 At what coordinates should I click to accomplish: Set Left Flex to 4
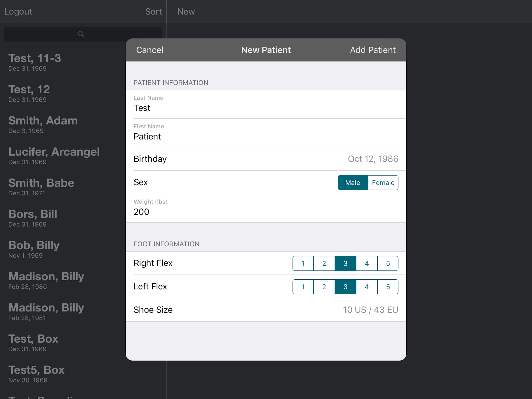pyautogui.click(x=367, y=287)
